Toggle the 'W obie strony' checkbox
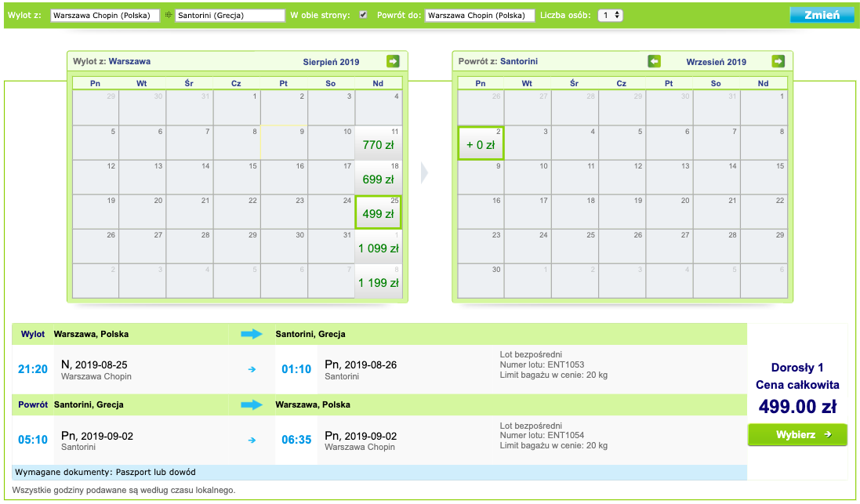 (x=363, y=15)
